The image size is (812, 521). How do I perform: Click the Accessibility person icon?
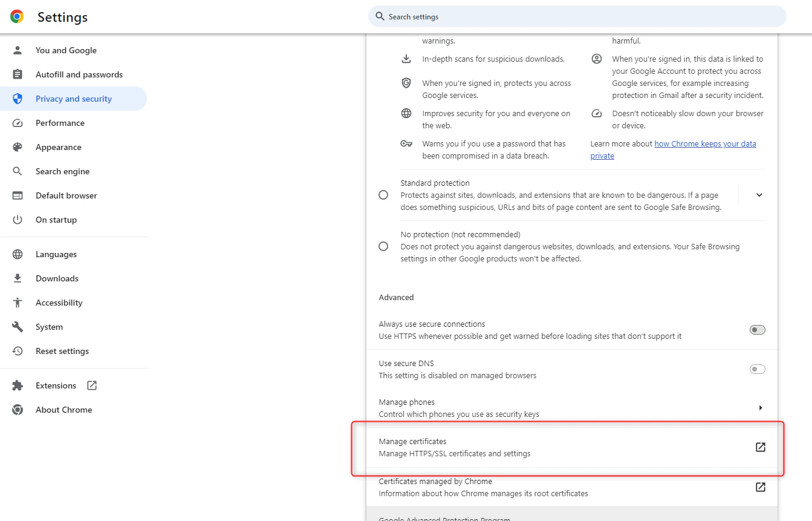point(17,303)
